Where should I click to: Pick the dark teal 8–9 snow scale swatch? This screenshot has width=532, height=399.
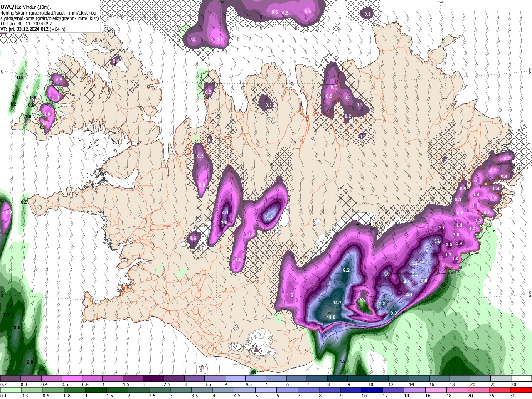pos(337,379)
